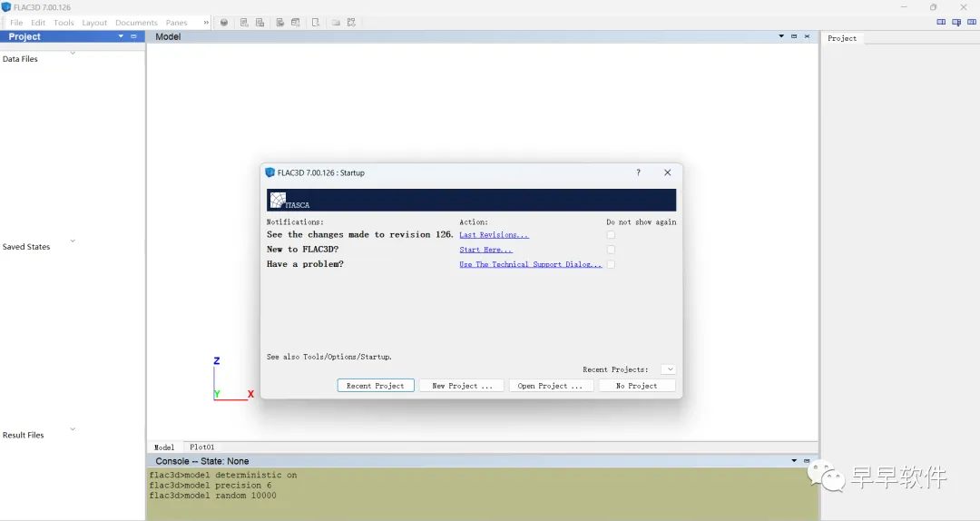This screenshot has width=980, height=521.
Task: Click the Model pane's float/minimize icon
Action: click(794, 36)
